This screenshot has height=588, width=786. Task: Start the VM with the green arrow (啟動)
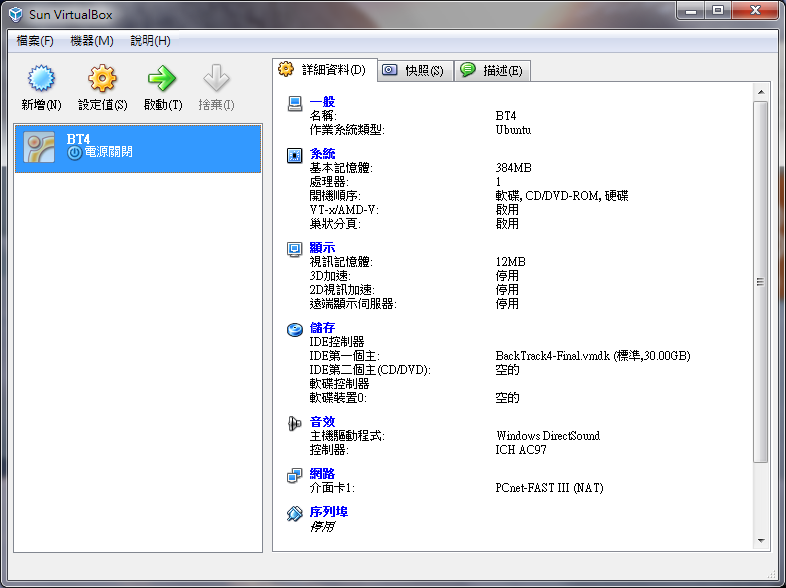click(162, 78)
